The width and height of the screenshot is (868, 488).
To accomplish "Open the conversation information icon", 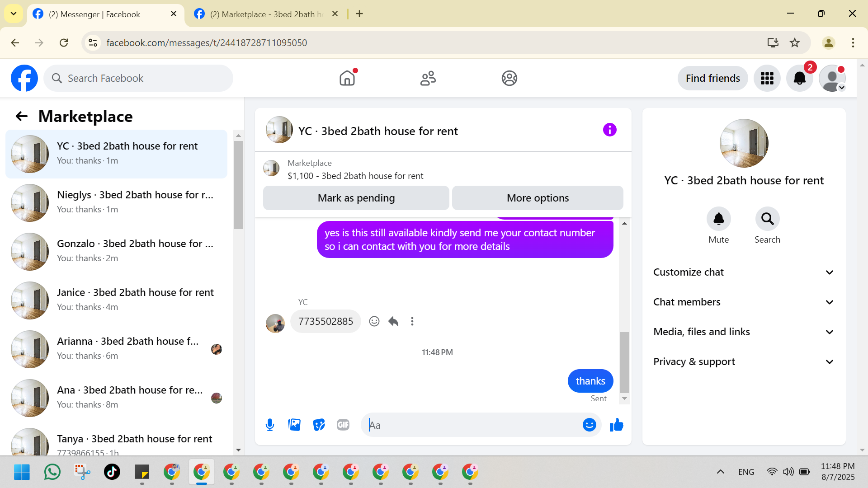I will pos(609,130).
